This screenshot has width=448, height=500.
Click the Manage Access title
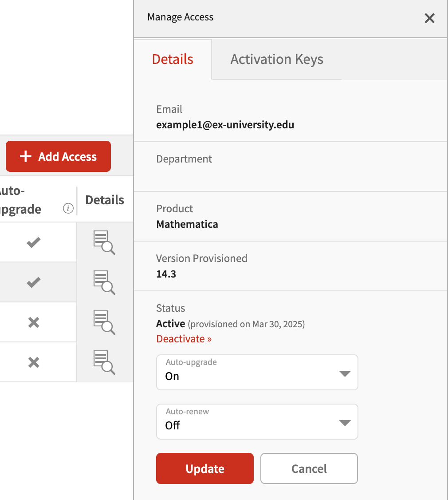[181, 17]
